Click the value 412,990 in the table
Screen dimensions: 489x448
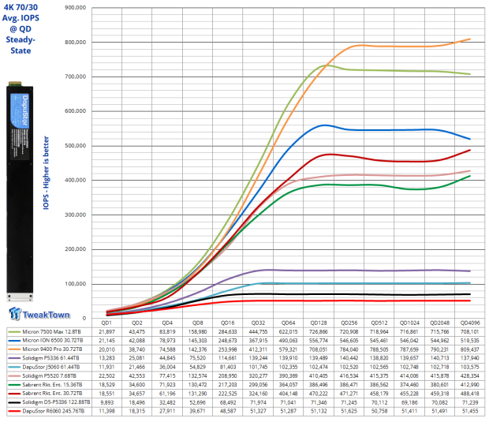pos(470,385)
